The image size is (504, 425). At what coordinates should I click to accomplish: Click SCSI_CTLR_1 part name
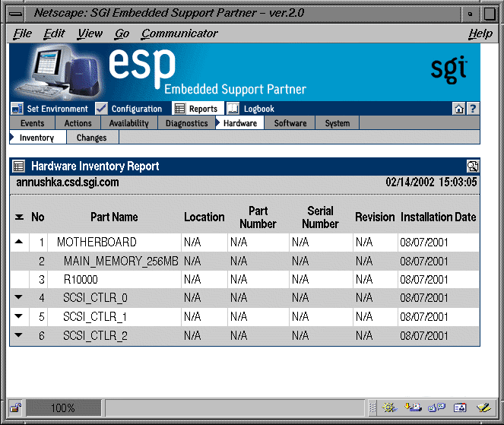coord(95,317)
